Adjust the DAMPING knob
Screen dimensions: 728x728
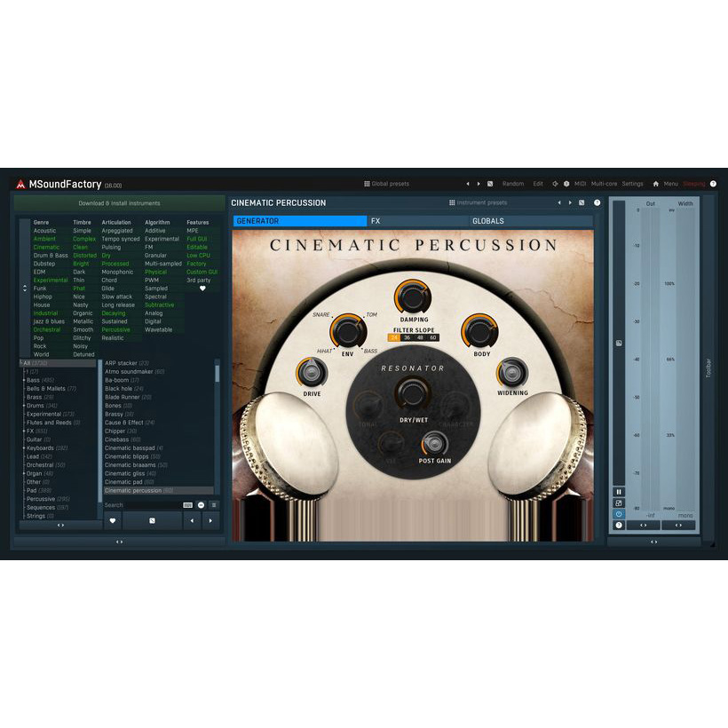pyautogui.click(x=412, y=297)
